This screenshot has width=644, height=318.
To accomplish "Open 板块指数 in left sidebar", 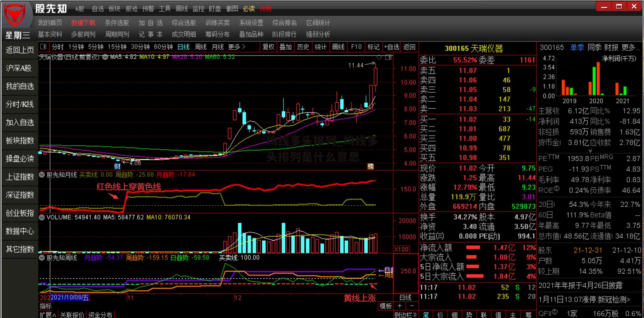I will click(x=20, y=141).
